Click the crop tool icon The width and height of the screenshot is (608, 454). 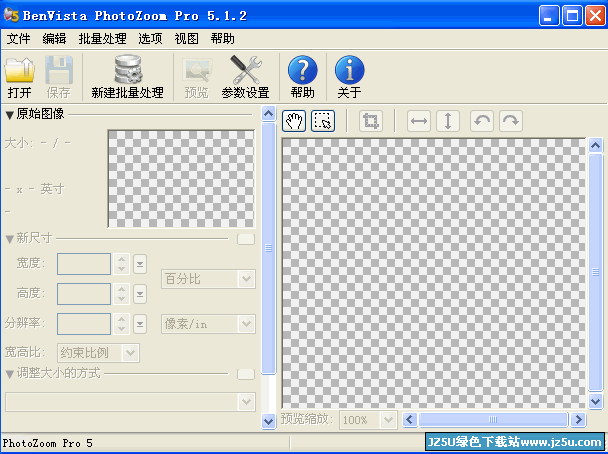[x=371, y=121]
